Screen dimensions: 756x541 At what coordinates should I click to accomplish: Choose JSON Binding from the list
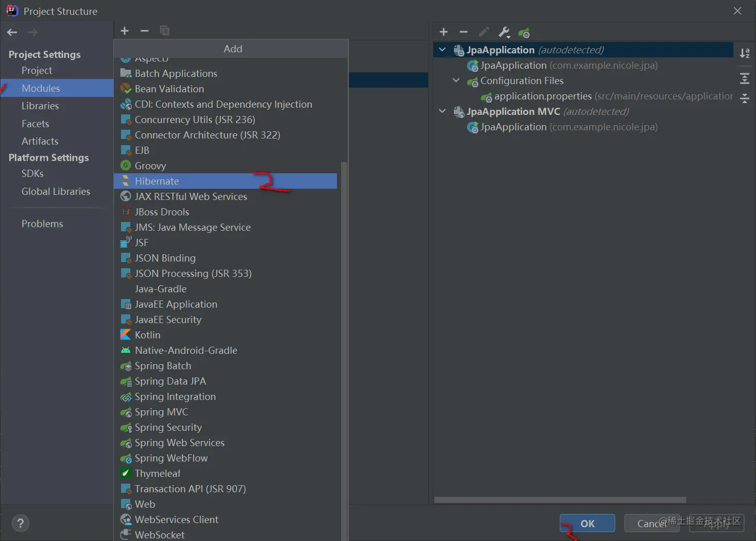pos(225,258)
